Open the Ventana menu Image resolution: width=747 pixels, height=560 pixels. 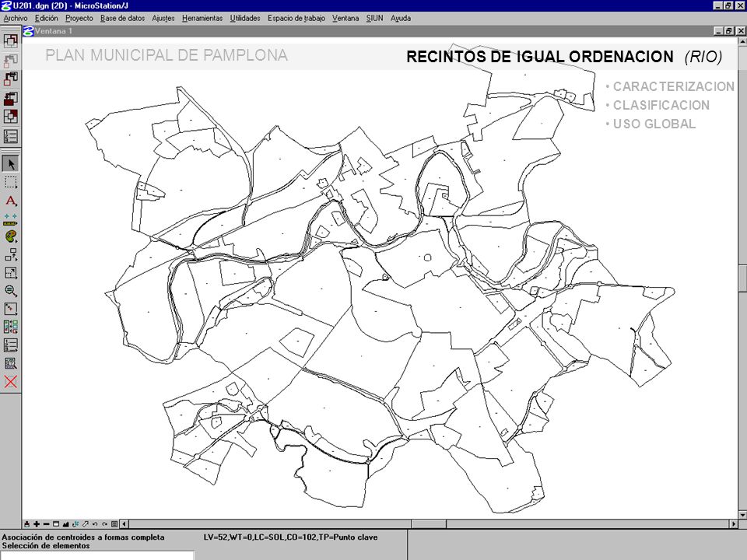click(345, 18)
